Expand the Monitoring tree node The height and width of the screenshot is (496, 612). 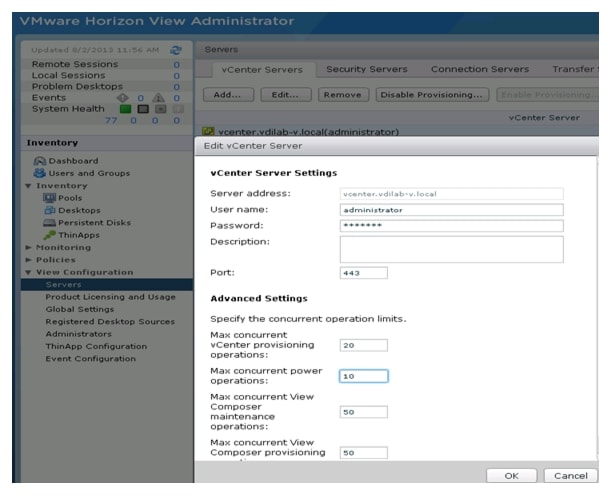28,247
